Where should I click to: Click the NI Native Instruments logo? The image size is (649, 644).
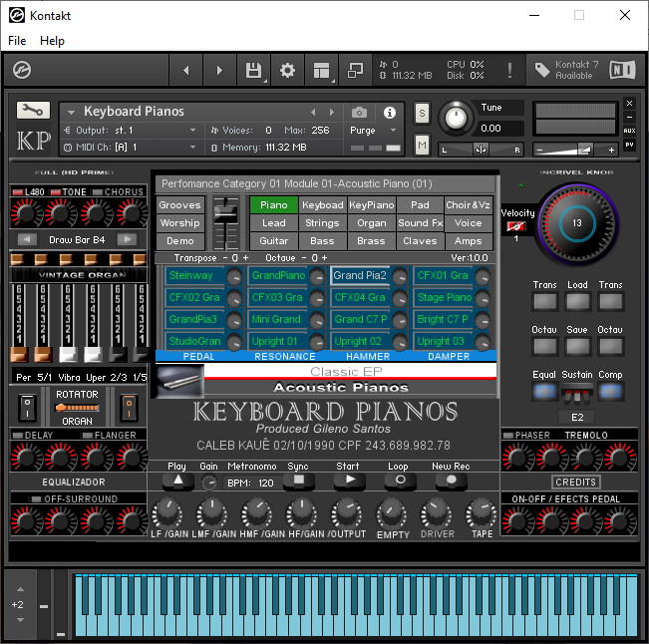click(622, 70)
